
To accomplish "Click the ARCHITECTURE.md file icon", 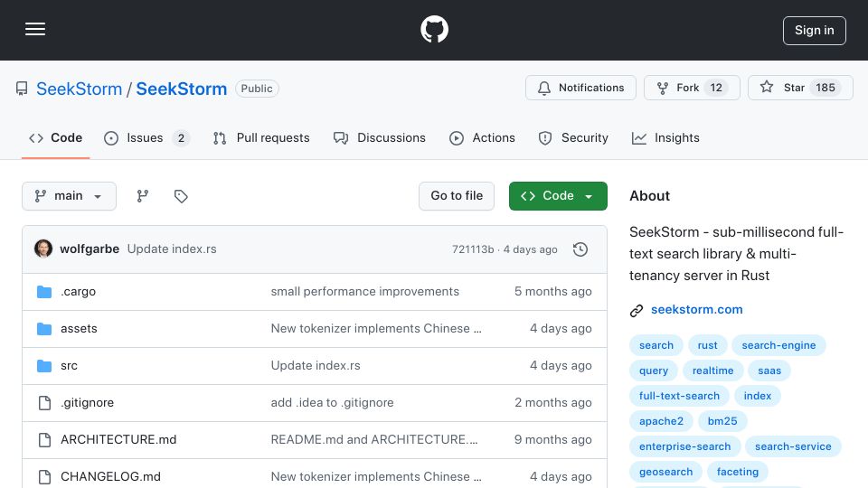I will point(44,440).
